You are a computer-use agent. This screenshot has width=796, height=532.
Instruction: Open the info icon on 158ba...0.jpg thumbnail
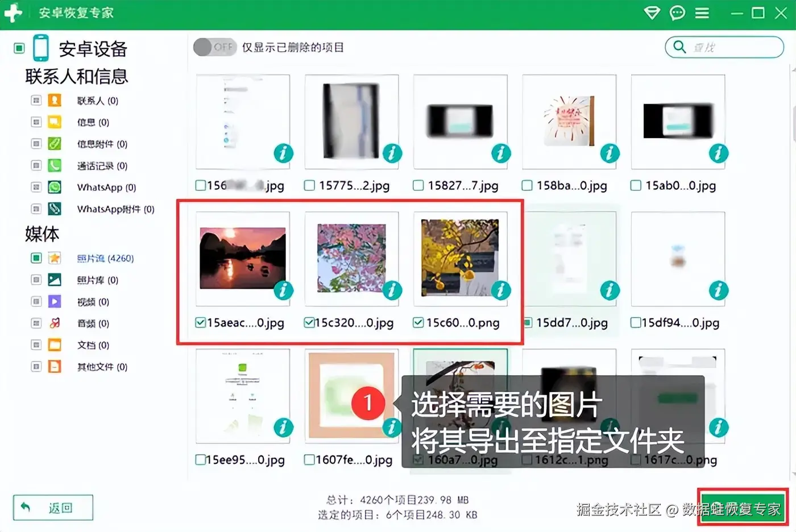click(x=610, y=153)
